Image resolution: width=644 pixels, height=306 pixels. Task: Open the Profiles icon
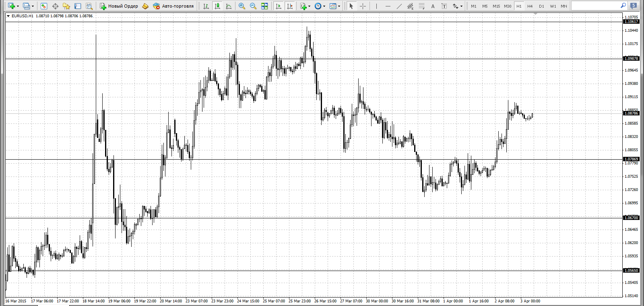pos(26,6)
